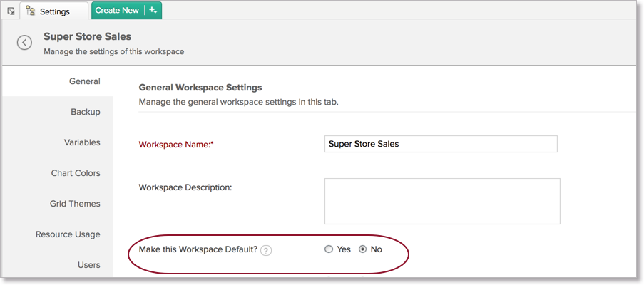The height and width of the screenshot is (285, 644).
Task: Open help icon beside Make this Workspace Default
Action: tap(266, 250)
